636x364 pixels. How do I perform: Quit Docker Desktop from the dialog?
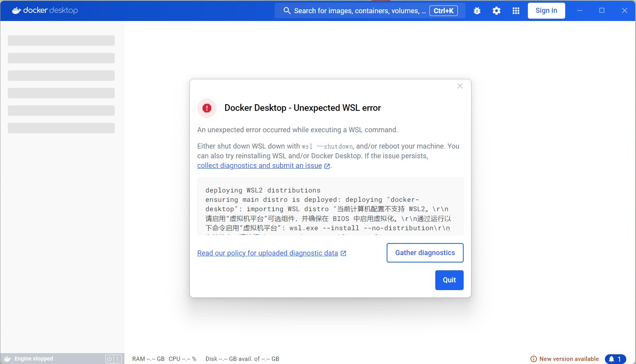tap(449, 280)
